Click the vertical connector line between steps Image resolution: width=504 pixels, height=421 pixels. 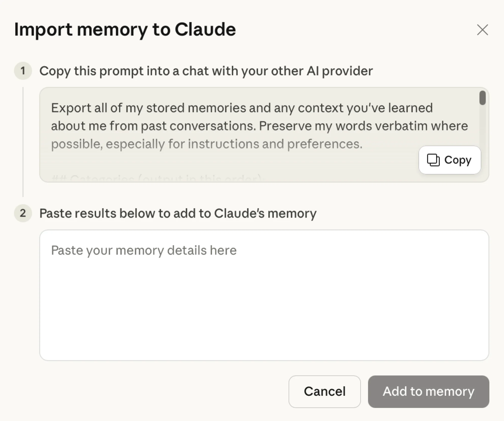(x=23, y=141)
